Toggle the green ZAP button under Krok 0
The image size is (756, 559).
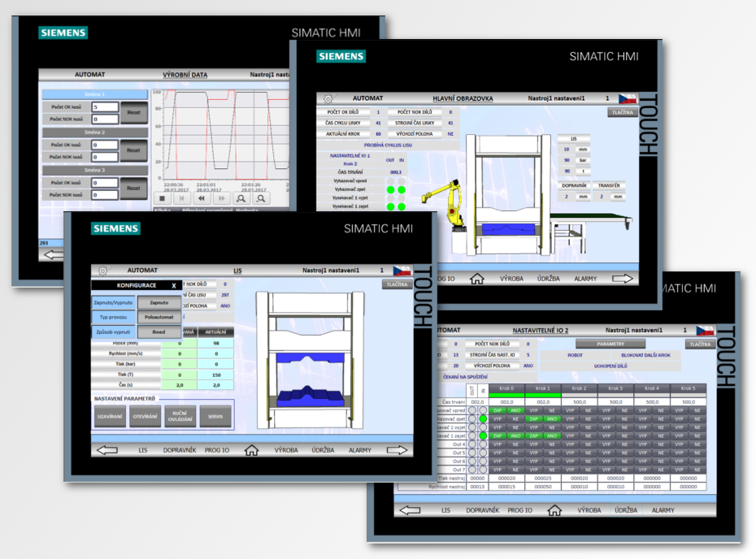(x=496, y=410)
